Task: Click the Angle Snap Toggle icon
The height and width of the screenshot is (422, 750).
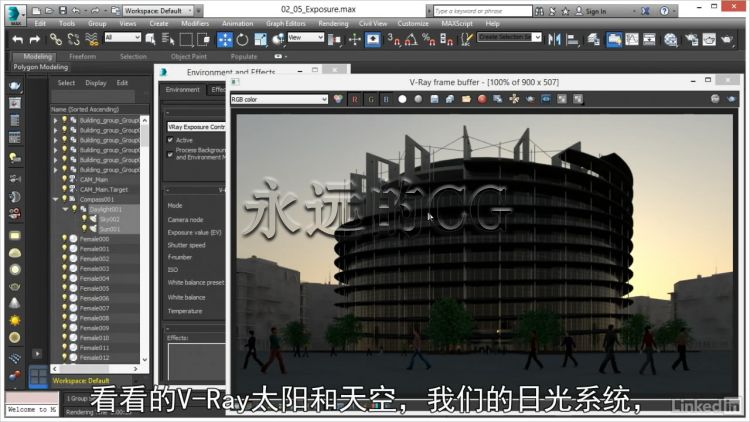Action: click(x=411, y=39)
